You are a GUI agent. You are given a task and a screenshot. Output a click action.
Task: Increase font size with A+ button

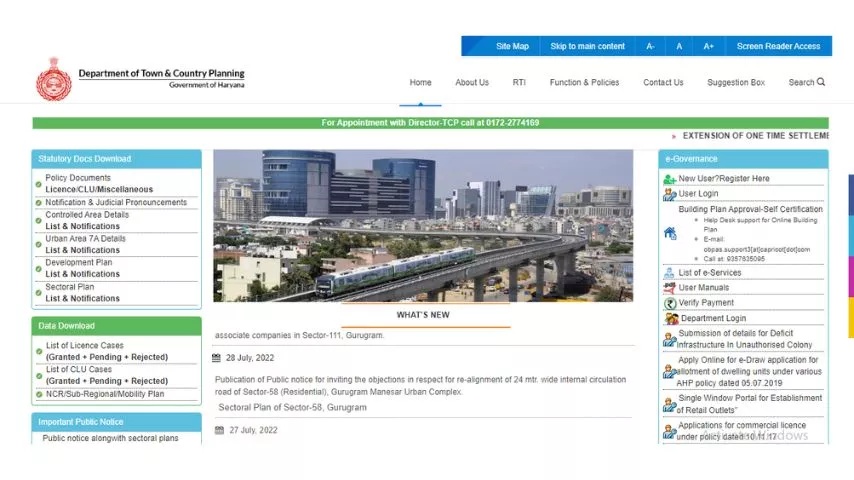(708, 46)
